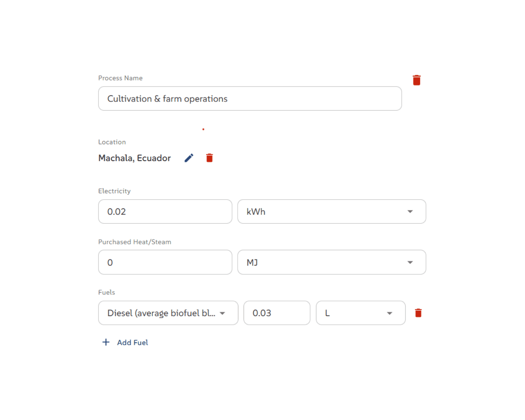Click the Process Name label
Image resolution: width=525 pixels, height=420 pixels.
[120, 78]
